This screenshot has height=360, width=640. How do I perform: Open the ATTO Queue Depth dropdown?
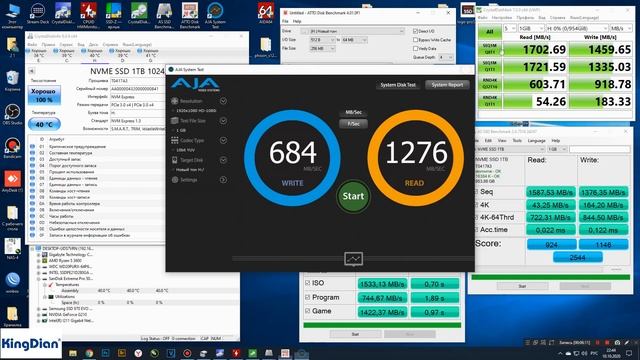coord(446,57)
